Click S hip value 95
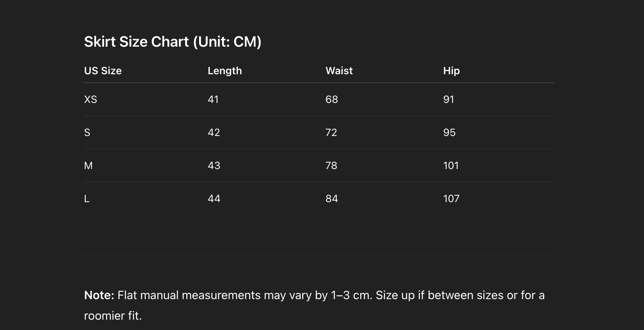The width and height of the screenshot is (644, 330). pyautogui.click(x=450, y=132)
